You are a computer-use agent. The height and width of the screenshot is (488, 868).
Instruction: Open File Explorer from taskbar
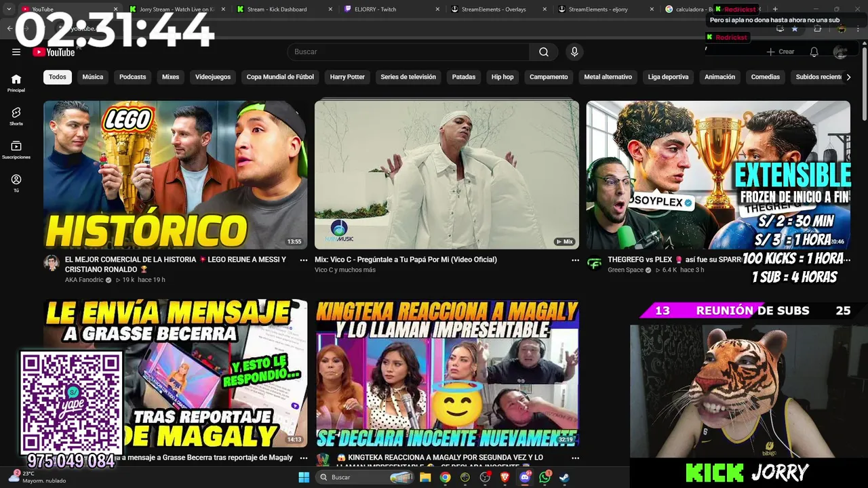(425, 477)
